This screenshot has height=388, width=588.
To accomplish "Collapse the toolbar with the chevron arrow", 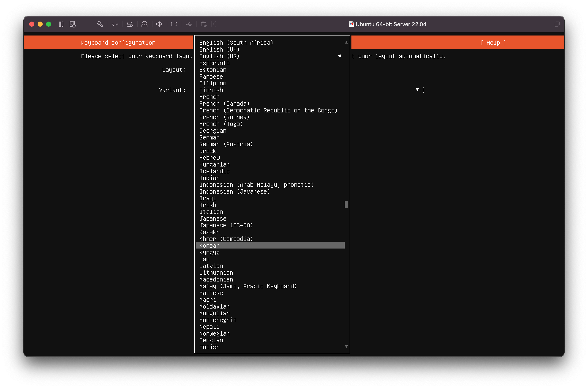I will coord(215,24).
